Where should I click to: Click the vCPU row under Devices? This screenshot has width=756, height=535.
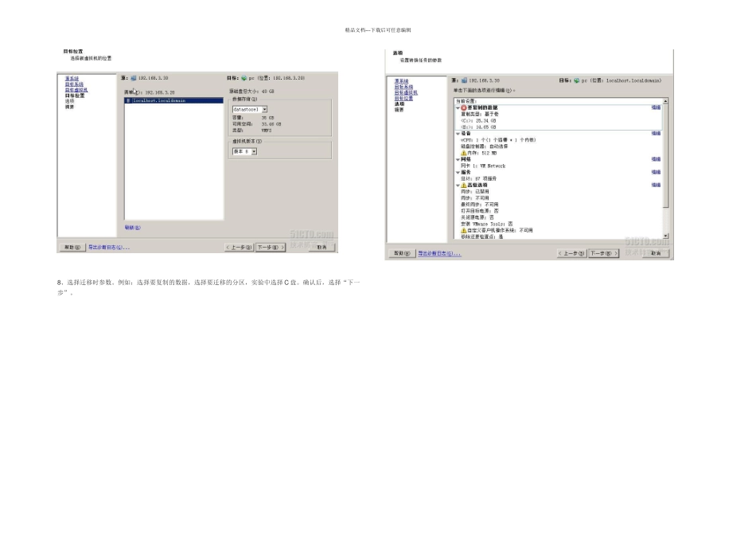click(498, 140)
